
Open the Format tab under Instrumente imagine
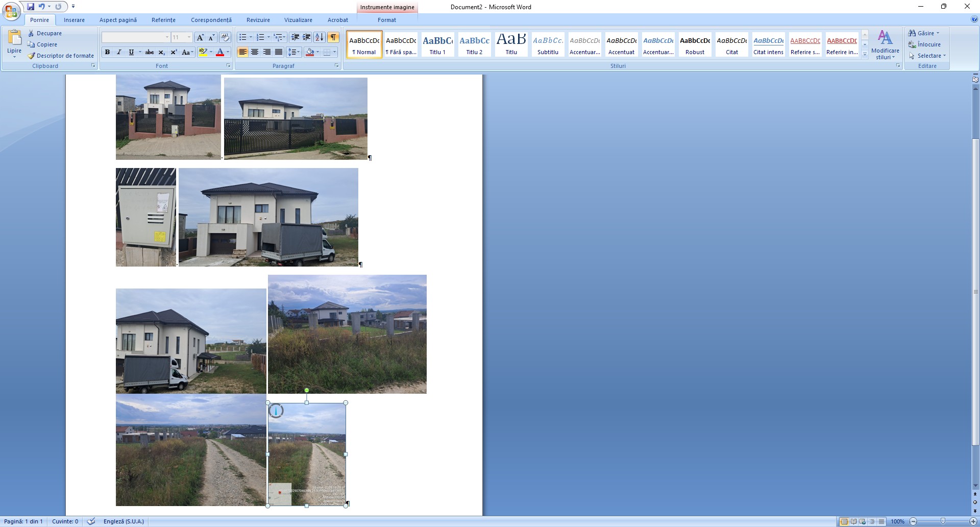click(x=386, y=20)
